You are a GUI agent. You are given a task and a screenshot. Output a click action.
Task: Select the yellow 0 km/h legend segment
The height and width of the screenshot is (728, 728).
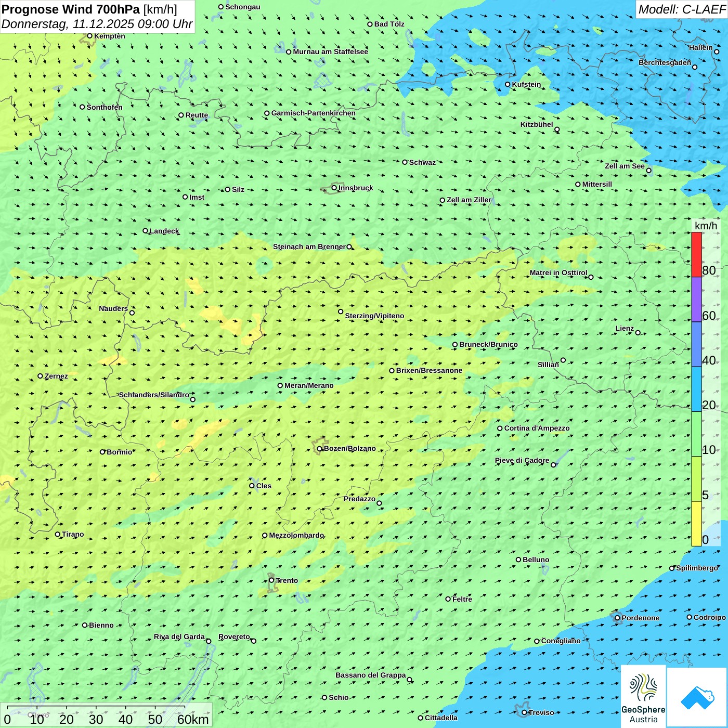696,524
